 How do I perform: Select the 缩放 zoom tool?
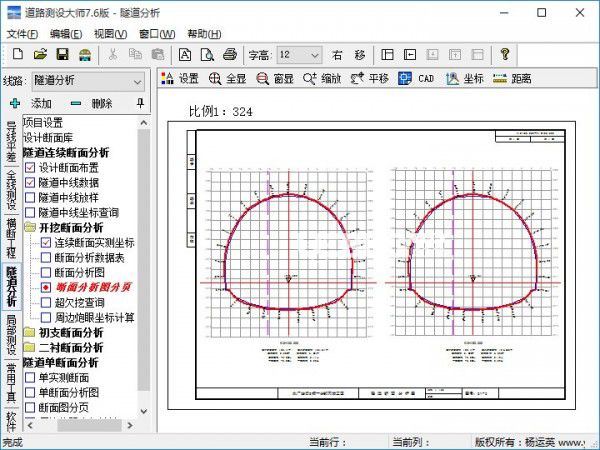tap(322, 78)
